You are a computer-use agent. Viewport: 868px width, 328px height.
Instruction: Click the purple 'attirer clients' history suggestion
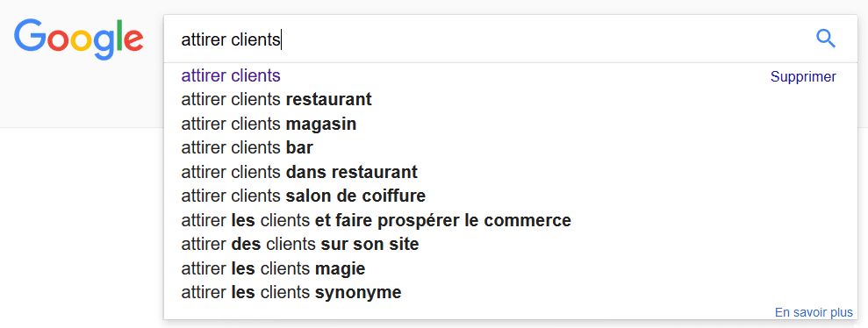[231, 75]
